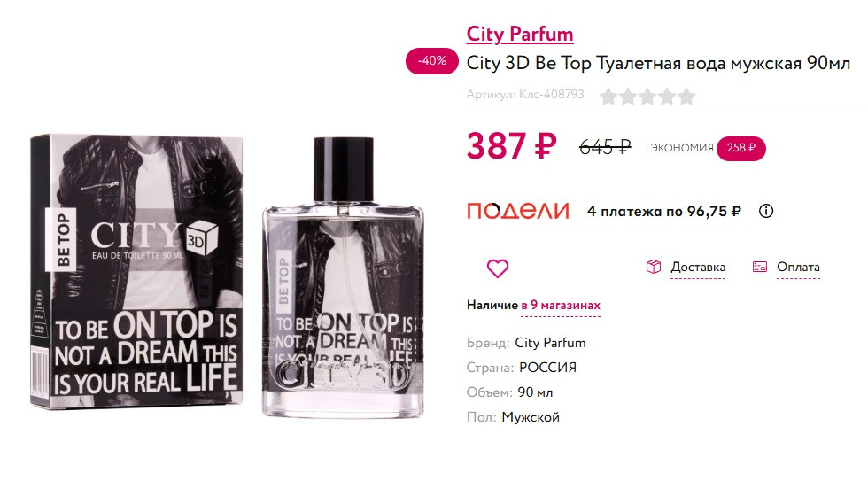This screenshot has height=489, width=868.
Task: Click the delivery box icon
Action: [x=654, y=267]
